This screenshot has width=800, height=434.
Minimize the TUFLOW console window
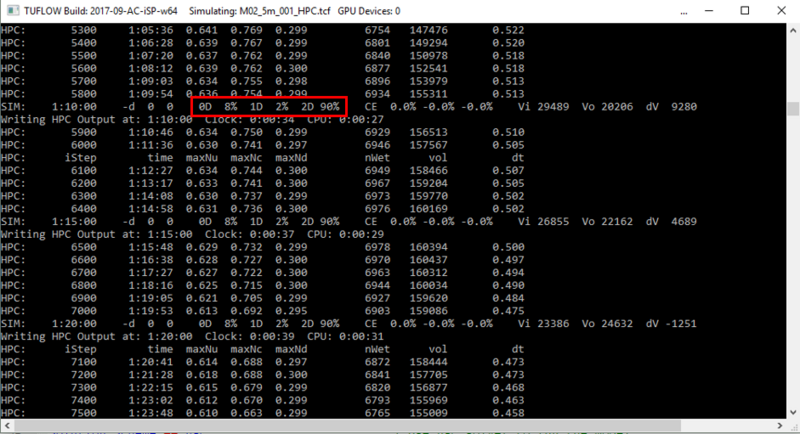(x=696, y=11)
